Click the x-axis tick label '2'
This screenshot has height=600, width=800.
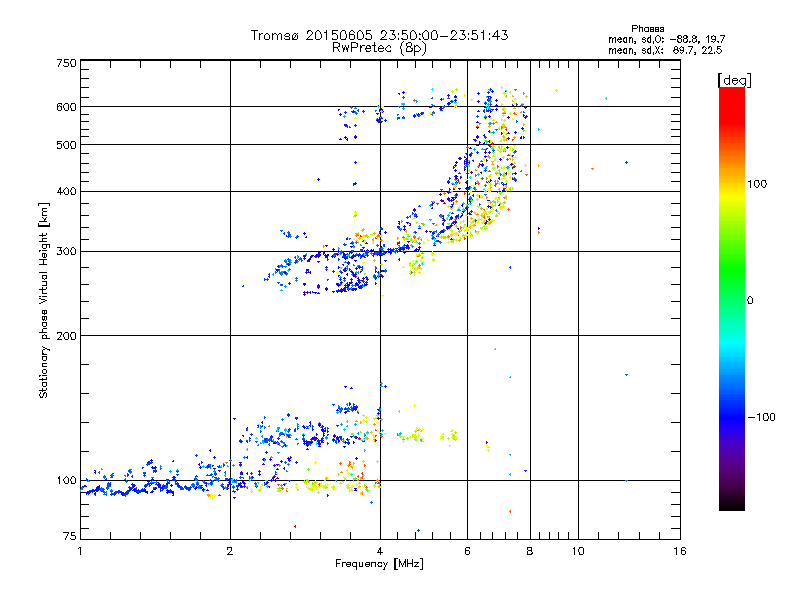click(230, 551)
